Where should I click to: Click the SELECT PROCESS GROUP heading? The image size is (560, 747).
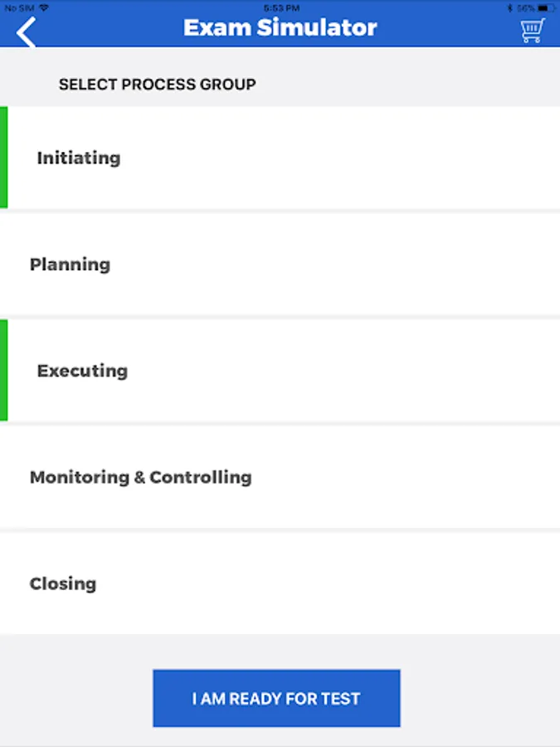point(157,85)
